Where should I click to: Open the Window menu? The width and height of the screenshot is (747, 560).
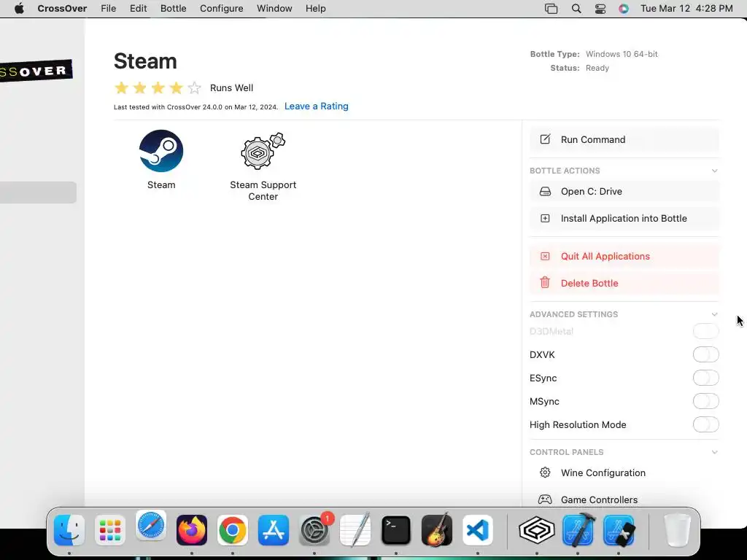click(x=274, y=9)
